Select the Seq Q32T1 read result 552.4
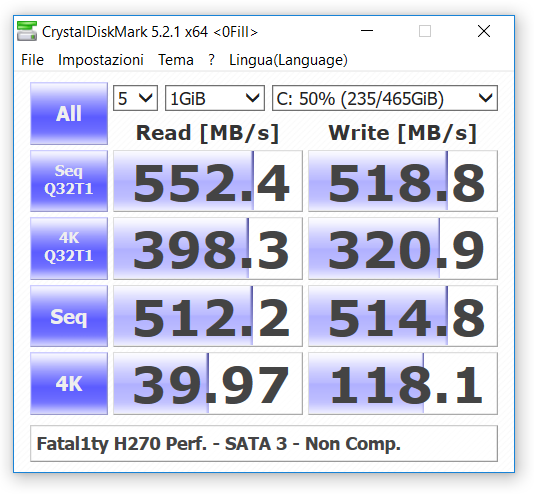Screen dimensions: 534x494 point(208,181)
